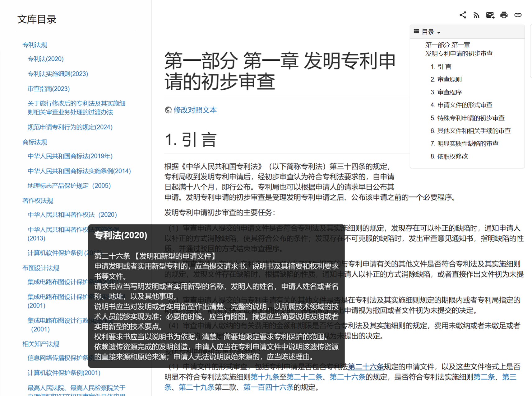This screenshot has height=396, width=532.
Task: Click the email subscribe icon
Action: click(490, 15)
